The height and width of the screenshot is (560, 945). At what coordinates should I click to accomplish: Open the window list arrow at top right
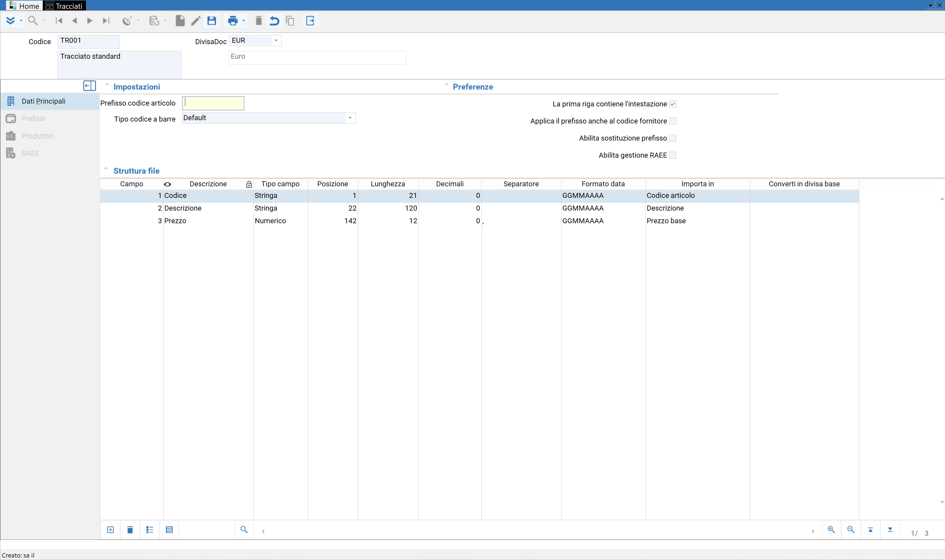click(930, 5)
